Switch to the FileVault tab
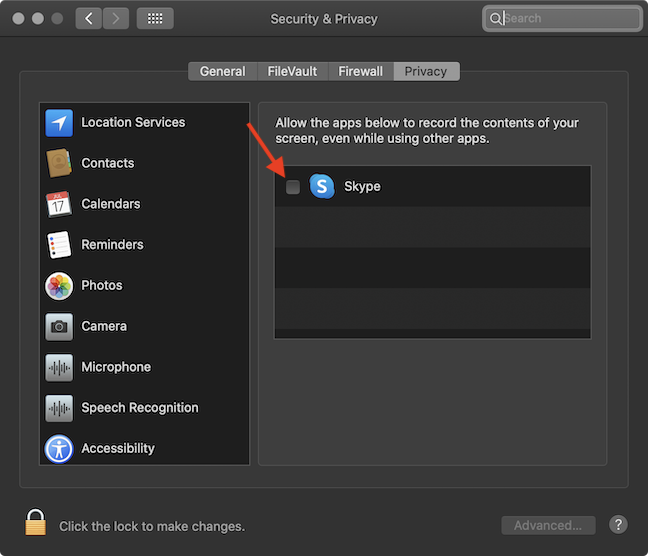 click(x=292, y=72)
